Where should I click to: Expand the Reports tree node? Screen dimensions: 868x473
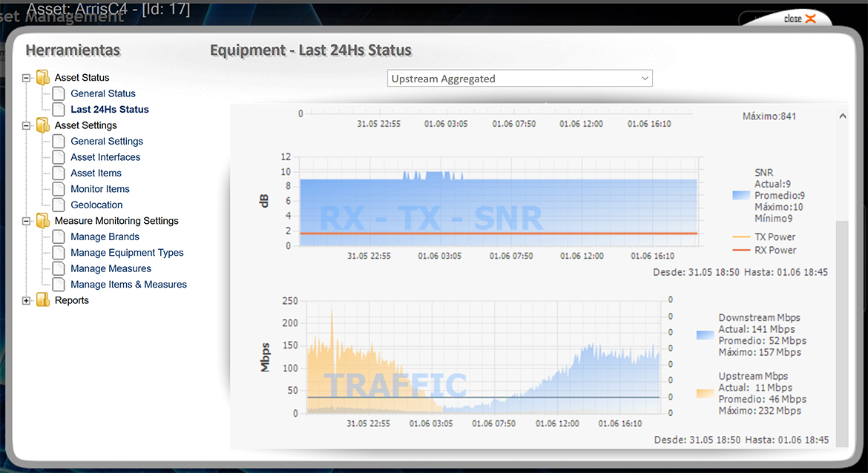[27, 300]
